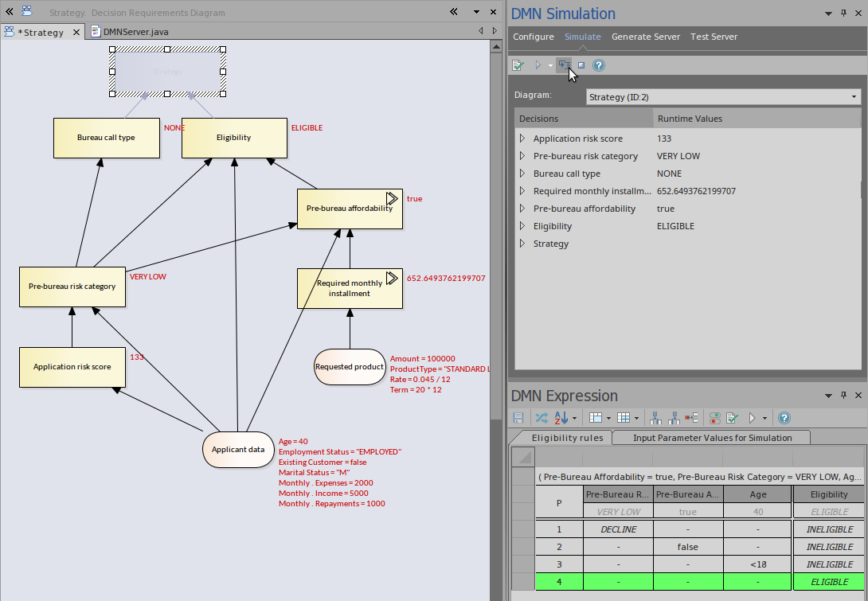Viewport: 868px width, 601px height.
Task: Expand the Eligibility decision runtime value
Action: point(522,225)
